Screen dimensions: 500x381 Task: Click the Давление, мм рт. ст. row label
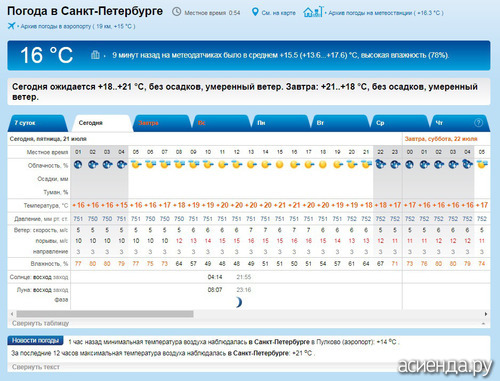[41, 219]
